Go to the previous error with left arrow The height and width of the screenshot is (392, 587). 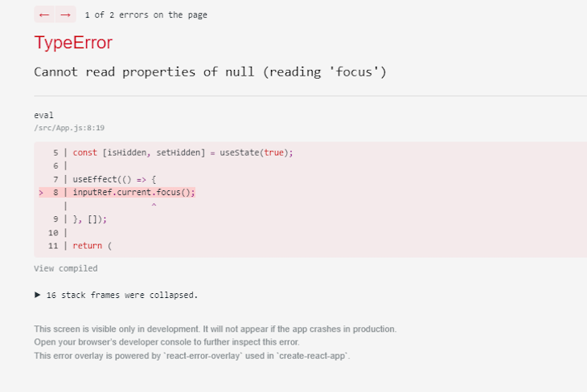tap(44, 14)
